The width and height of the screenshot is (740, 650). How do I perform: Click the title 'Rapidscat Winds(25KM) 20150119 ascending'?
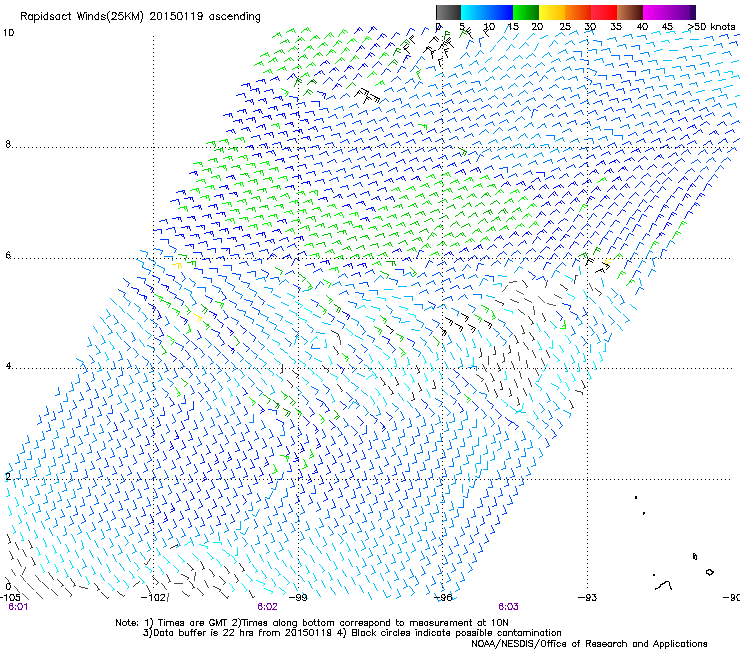[x=140, y=17]
